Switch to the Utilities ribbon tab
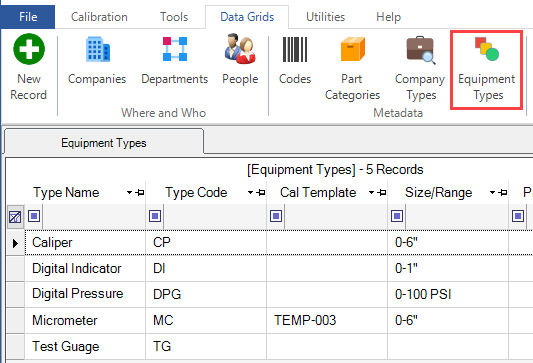Viewport: 533px width, 363px height. click(325, 17)
